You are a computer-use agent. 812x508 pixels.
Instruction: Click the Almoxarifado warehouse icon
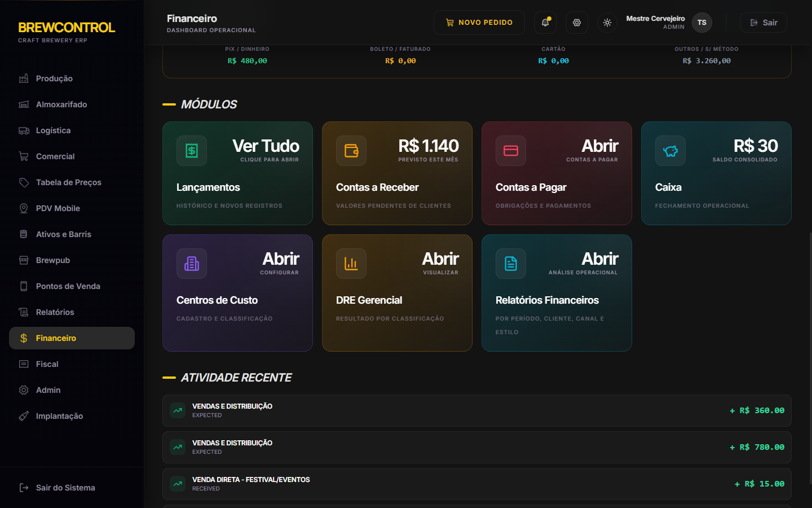(24, 104)
